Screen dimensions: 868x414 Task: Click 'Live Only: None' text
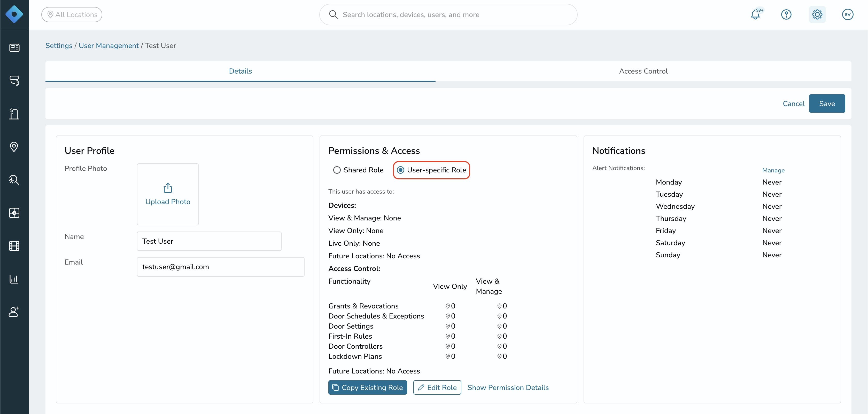tap(354, 243)
